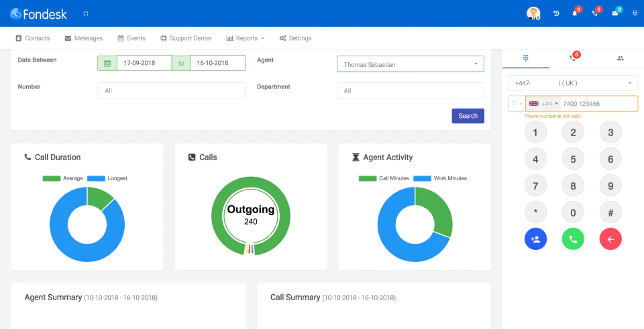Edit the end date 16-10-2018 field
The width and height of the screenshot is (644, 329).
217,63
